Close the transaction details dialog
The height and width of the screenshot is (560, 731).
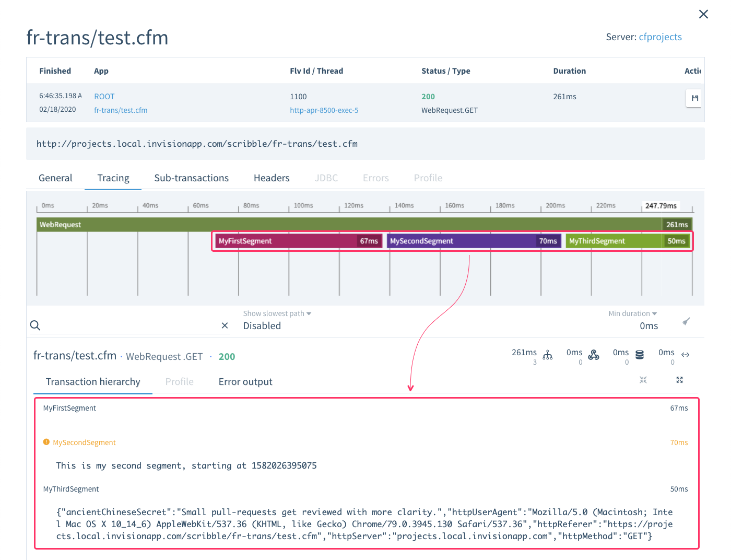pyautogui.click(x=703, y=14)
